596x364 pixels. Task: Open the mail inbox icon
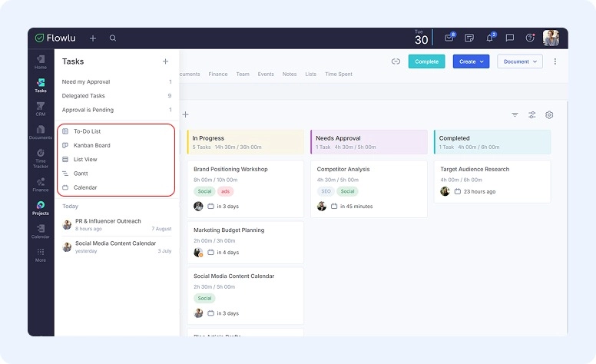coord(449,38)
